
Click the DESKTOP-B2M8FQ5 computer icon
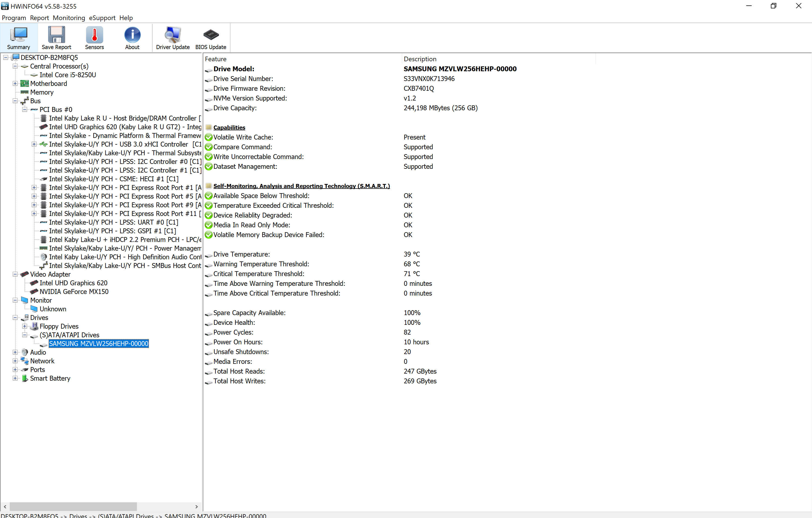[x=15, y=57]
